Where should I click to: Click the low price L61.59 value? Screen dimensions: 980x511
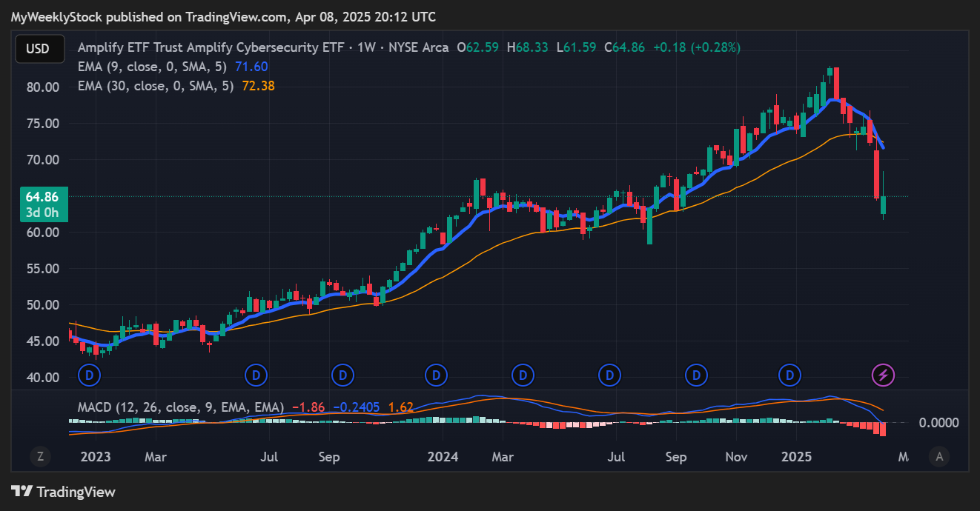[577, 47]
